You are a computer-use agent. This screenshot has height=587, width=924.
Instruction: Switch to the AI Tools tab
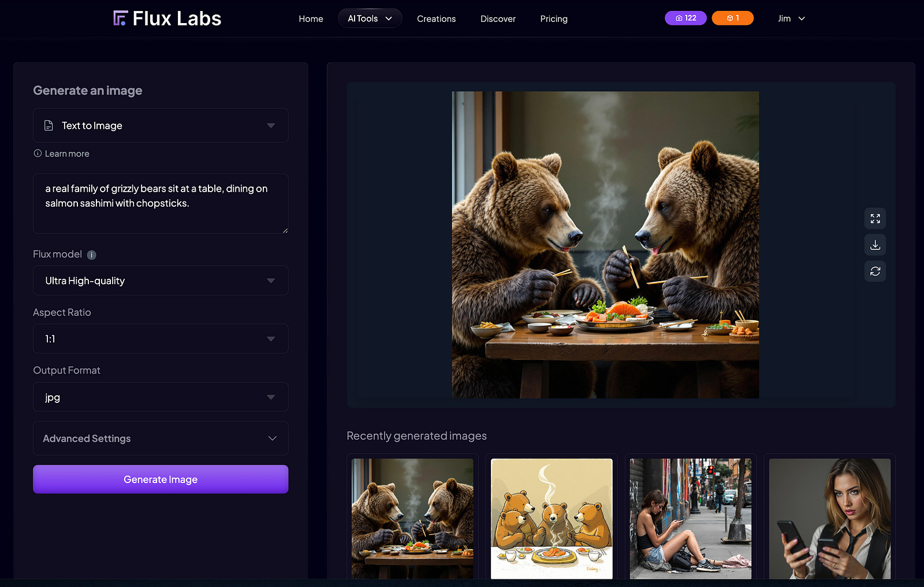point(370,18)
